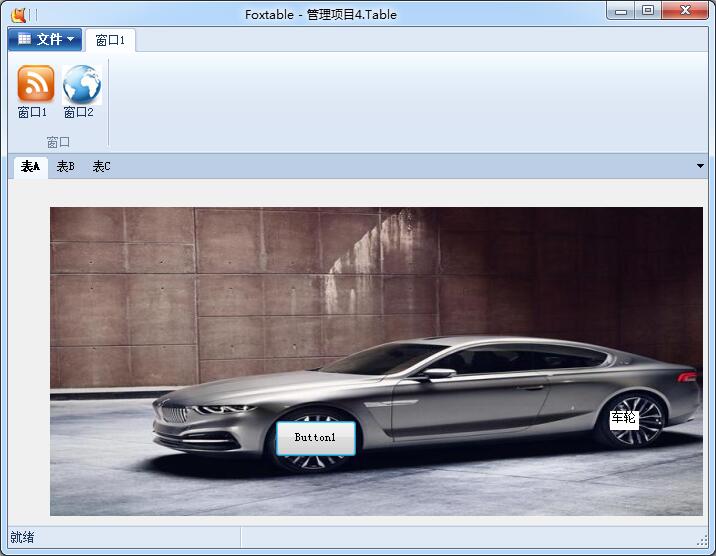716x556 pixels.
Task: Open the 文件 dropdown menu
Action: point(45,40)
